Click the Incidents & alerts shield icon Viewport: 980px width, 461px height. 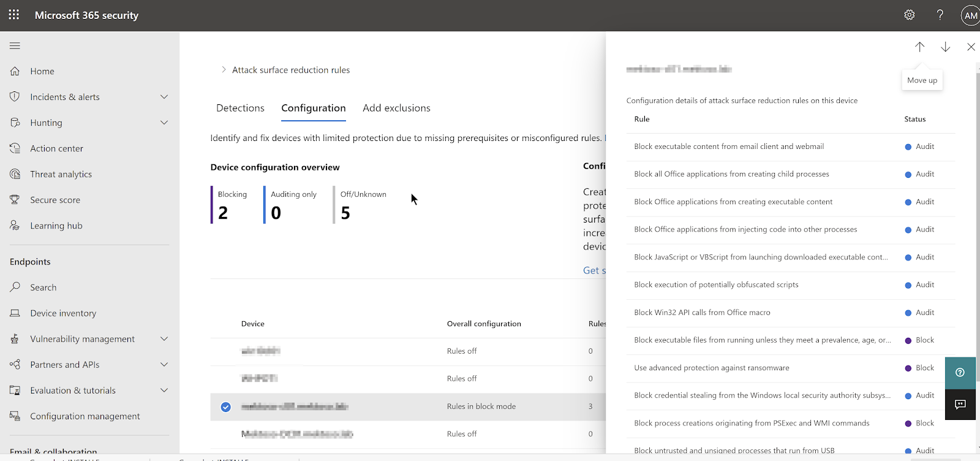pyautogui.click(x=15, y=97)
